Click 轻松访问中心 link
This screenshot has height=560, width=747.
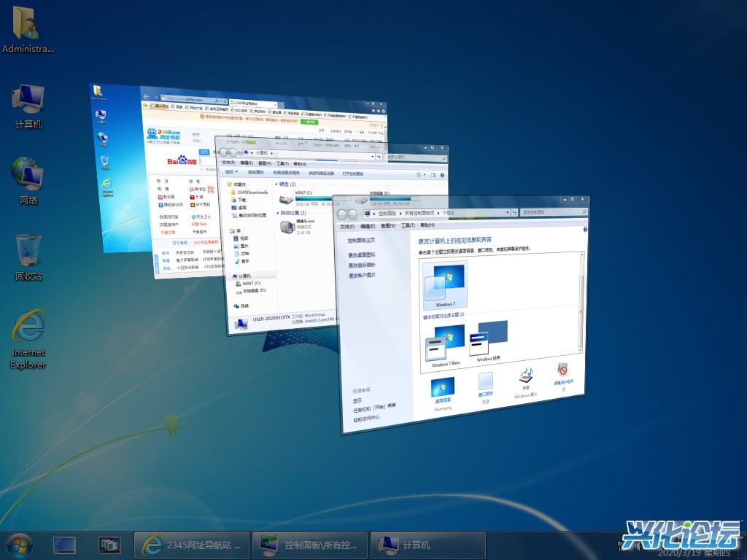click(x=366, y=419)
